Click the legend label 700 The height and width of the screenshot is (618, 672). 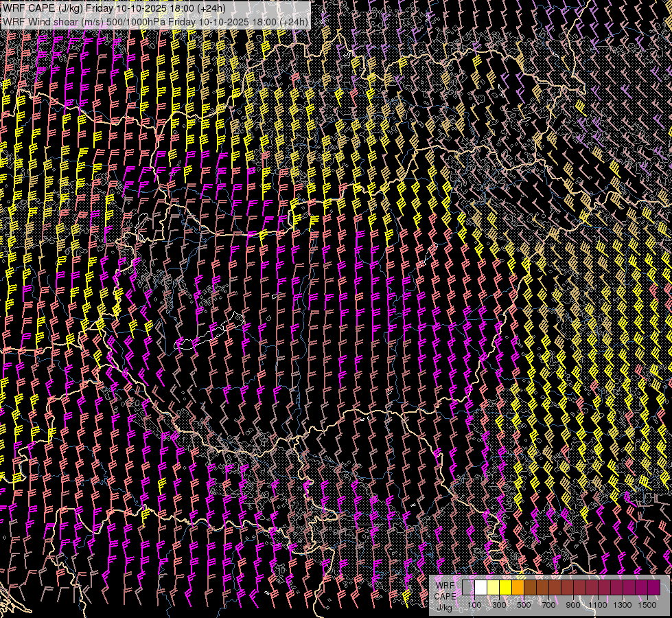pyautogui.click(x=548, y=605)
